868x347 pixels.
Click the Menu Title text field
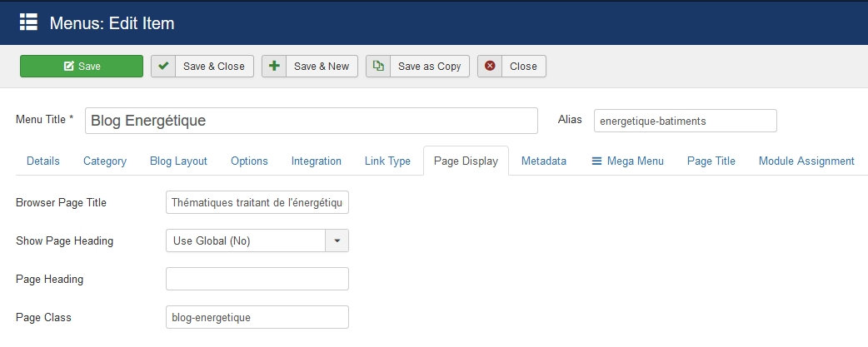pyautogui.click(x=312, y=121)
